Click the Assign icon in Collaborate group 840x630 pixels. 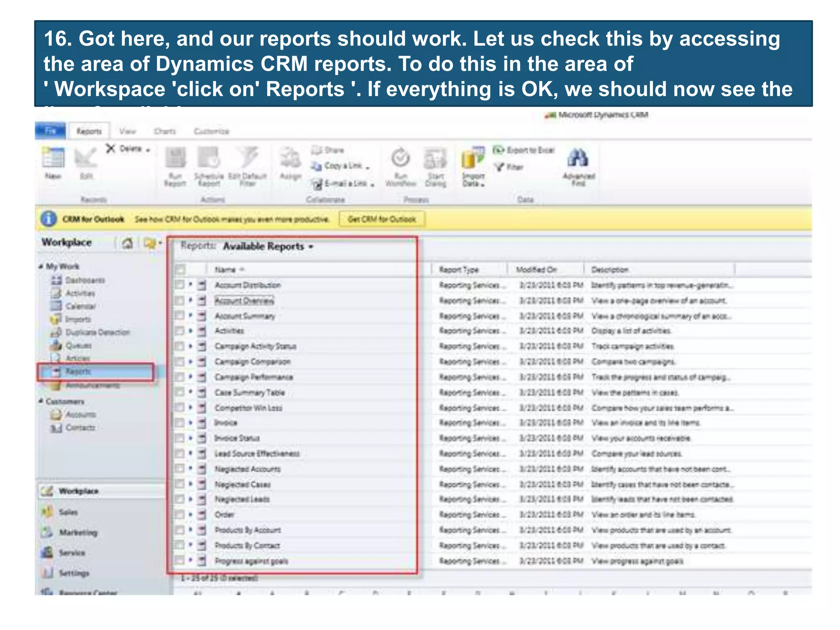(x=290, y=158)
